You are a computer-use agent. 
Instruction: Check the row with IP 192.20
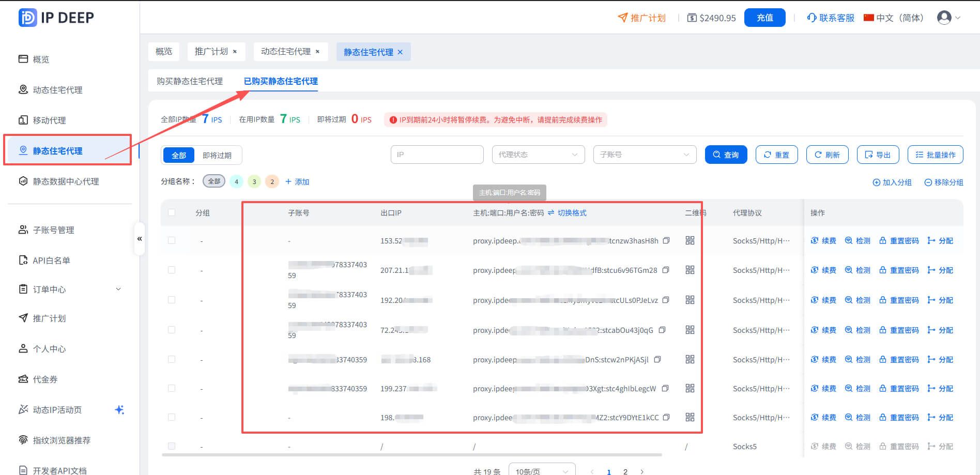[x=172, y=300]
